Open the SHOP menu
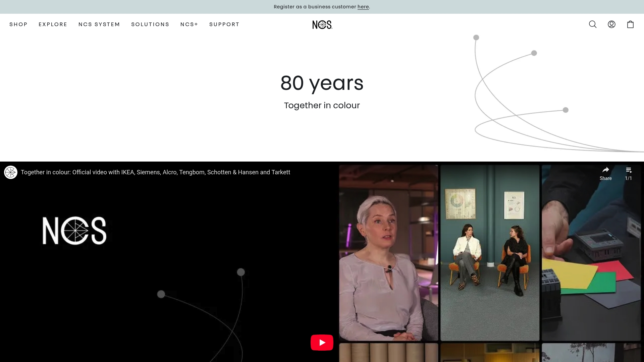The height and width of the screenshot is (362, 644). coord(18,24)
